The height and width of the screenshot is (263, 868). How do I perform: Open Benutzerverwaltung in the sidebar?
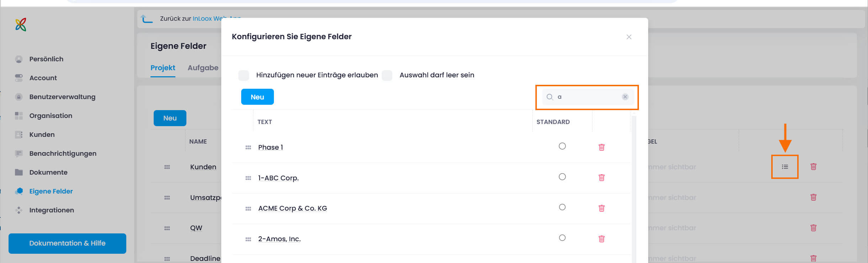click(x=62, y=97)
